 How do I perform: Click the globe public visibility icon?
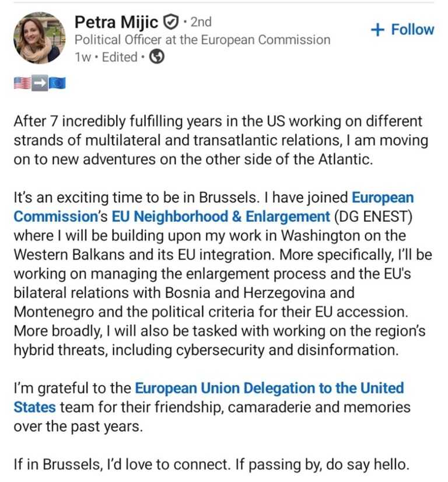click(157, 57)
